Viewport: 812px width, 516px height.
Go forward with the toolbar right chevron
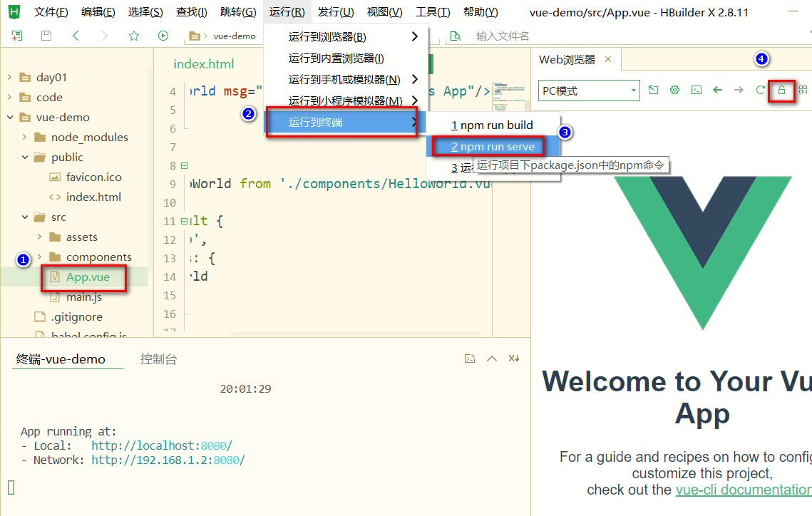(x=105, y=36)
